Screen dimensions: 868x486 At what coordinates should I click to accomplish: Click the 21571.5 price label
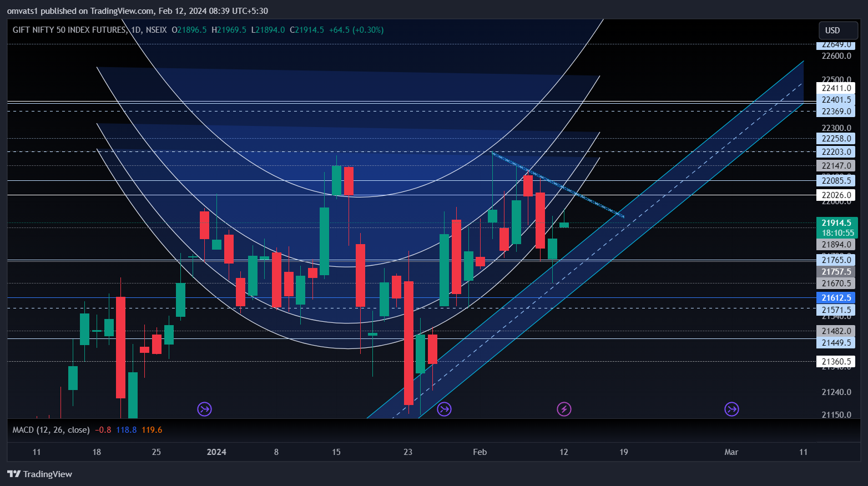[836, 310]
